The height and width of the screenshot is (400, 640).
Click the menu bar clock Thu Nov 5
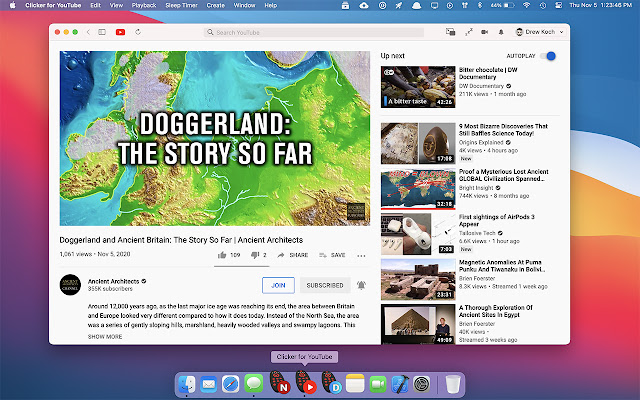tap(600, 5)
